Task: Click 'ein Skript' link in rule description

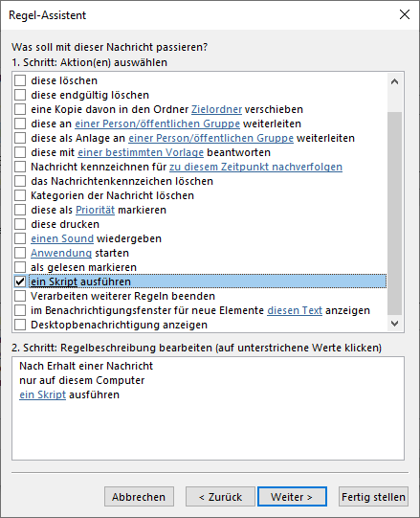Action: [x=43, y=394]
